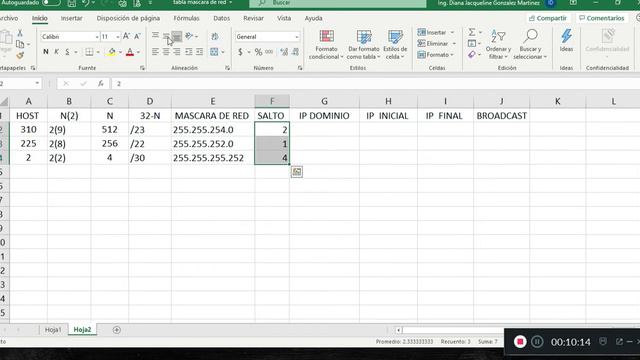The width and height of the screenshot is (640, 360).
Task: Click the red font color swatch button
Action: point(130,52)
